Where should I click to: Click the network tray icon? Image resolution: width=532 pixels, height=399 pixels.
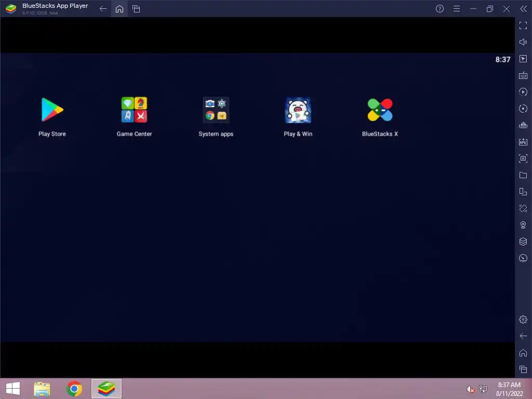483,389
